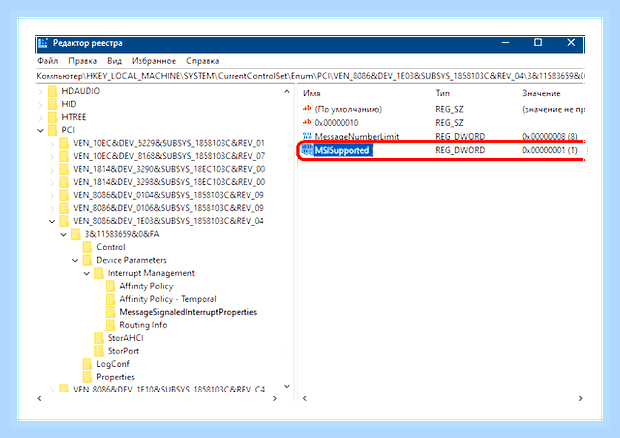This screenshot has height=438, width=620.
Task: Click the Routing Info folder icon
Action: click(x=111, y=325)
